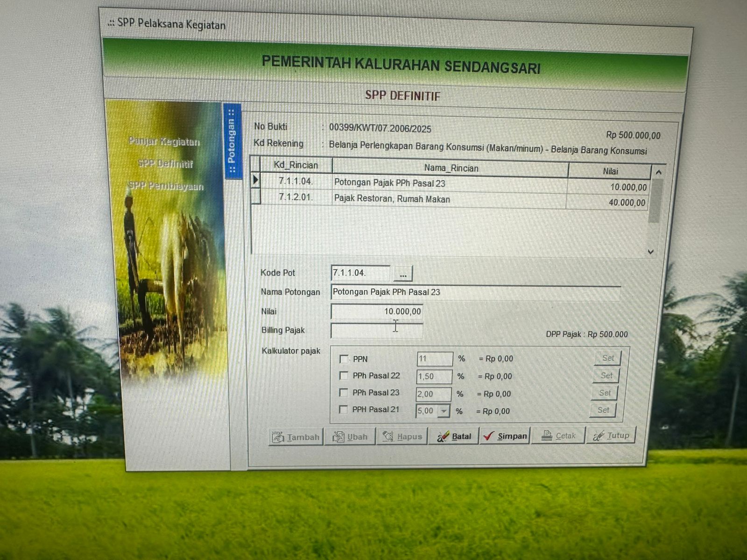This screenshot has width=747, height=560.
Task: Open the PPH Pasal 21 percentage dropdown
Action: [444, 411]
